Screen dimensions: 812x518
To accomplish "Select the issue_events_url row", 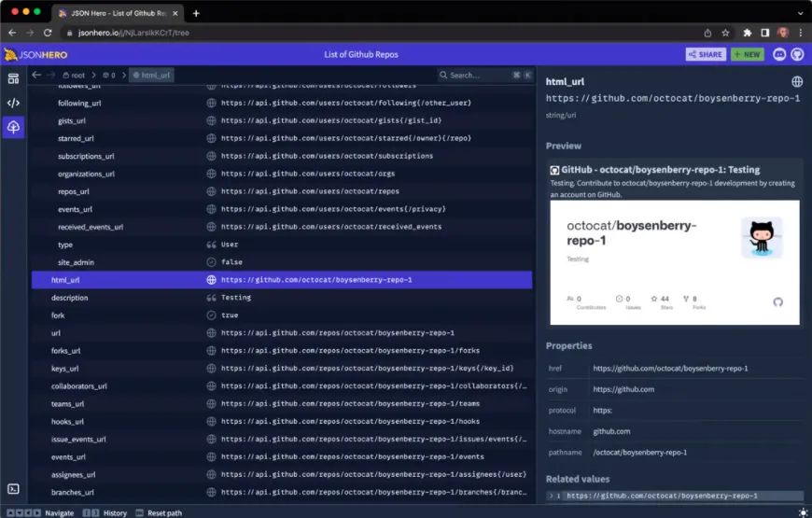I will tap(282, 440).
